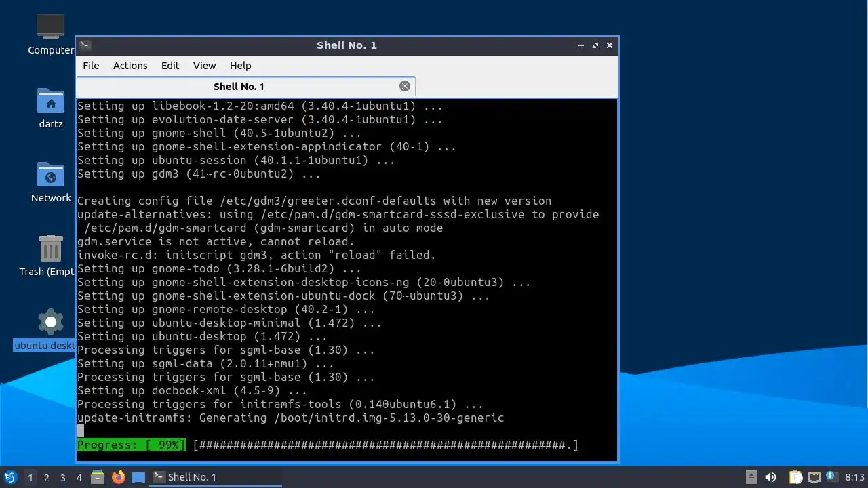Minimize the Shell No. 1 window
This screenshot has height=488, width=868.
point(581,45)
